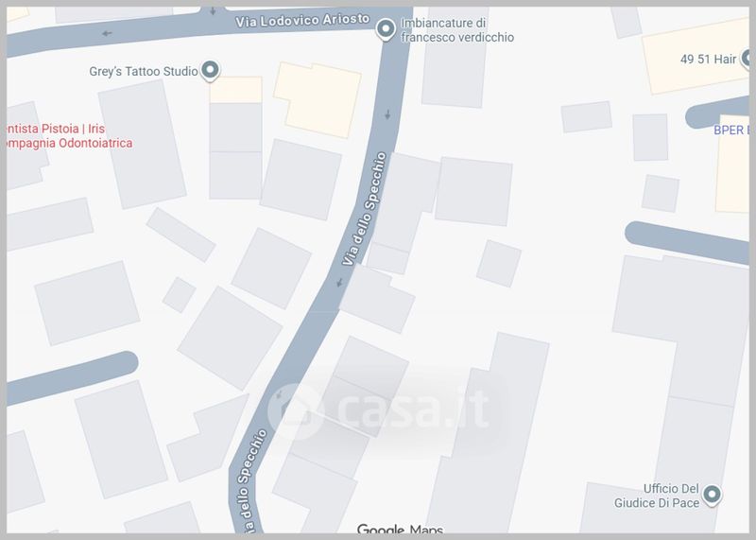Open the Grey's Tattoo Studio label
This screenshot has width=756, height=540.
(x=144, y=72)
